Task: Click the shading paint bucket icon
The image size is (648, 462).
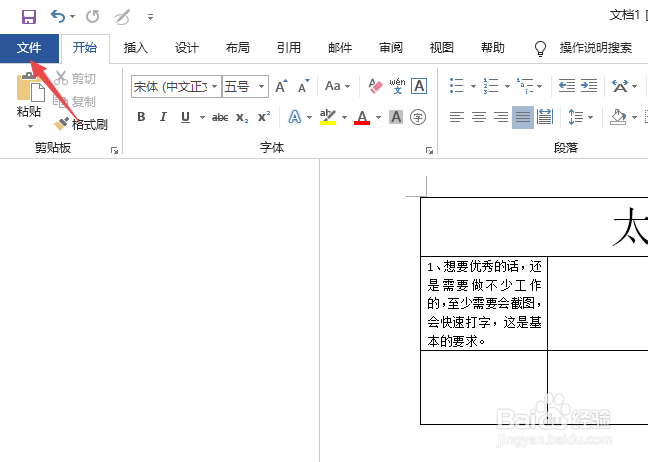Action: tap(619, 117)
